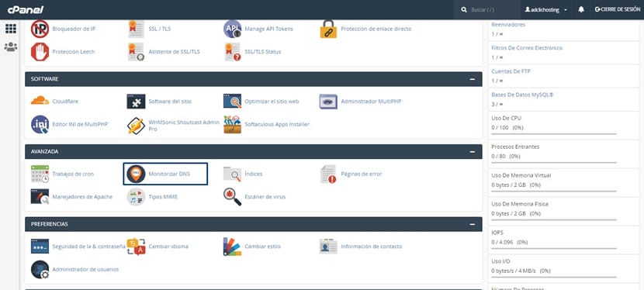Open Optimizar el sitio web icon
This screenshot has width=644, height=290.
[x=233, y=102]
